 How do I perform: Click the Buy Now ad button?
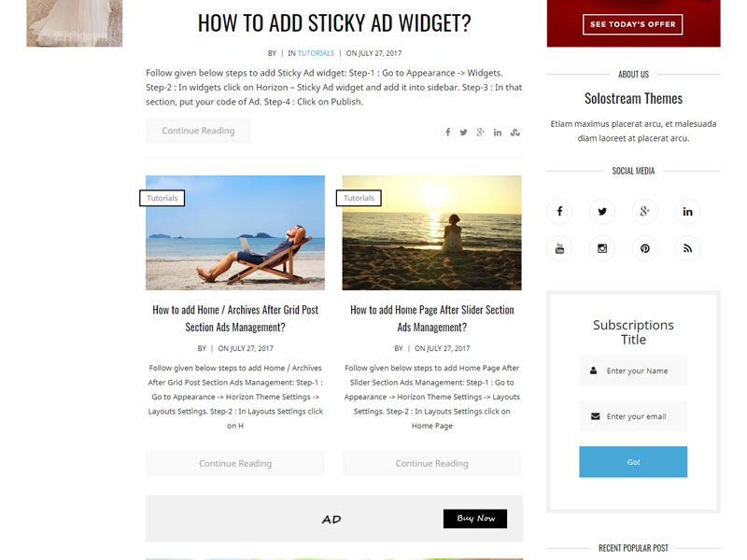[x=475, y=519]
